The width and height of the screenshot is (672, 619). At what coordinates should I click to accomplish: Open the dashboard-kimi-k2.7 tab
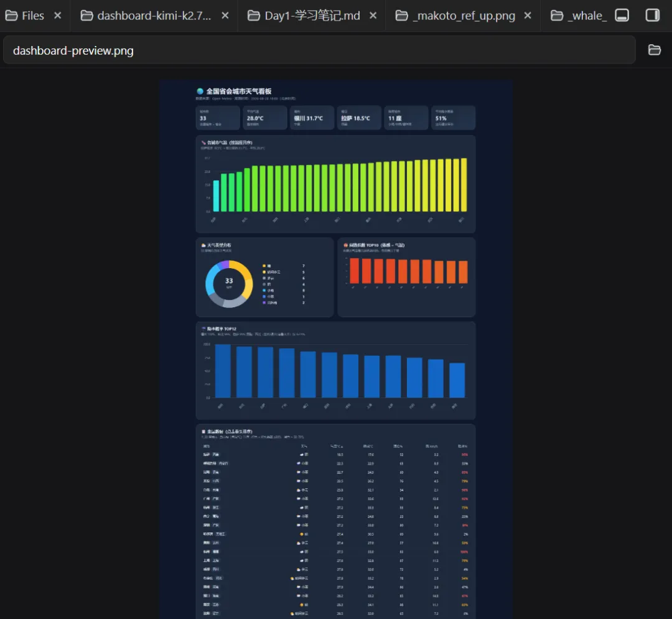pyautogui.click(x=146, y=16)
